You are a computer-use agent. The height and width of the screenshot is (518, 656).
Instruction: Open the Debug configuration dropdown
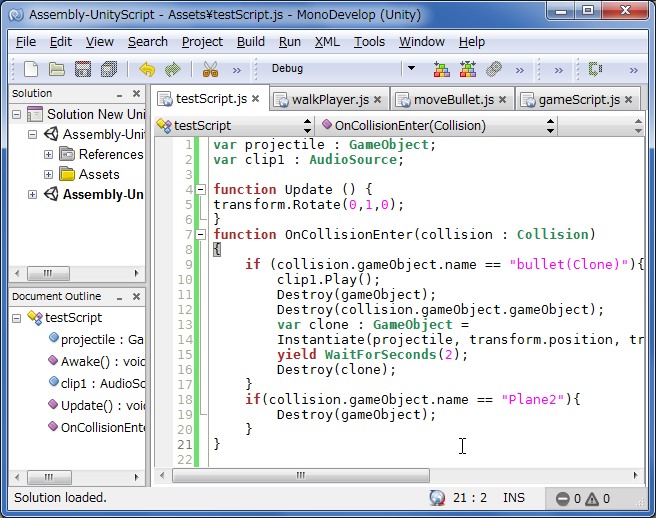(410, 69)
